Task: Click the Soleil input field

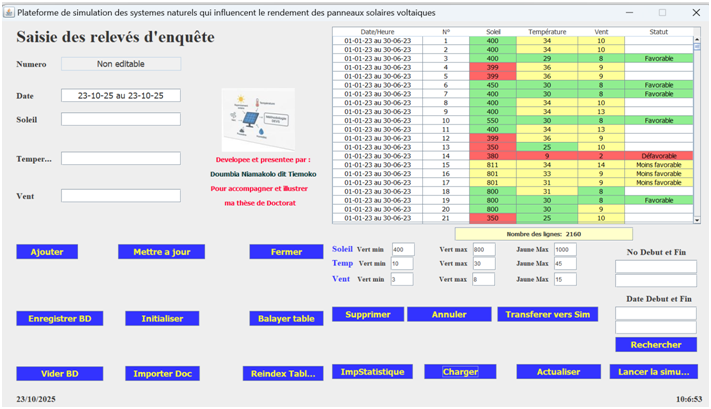Action: tap(121, 119)
